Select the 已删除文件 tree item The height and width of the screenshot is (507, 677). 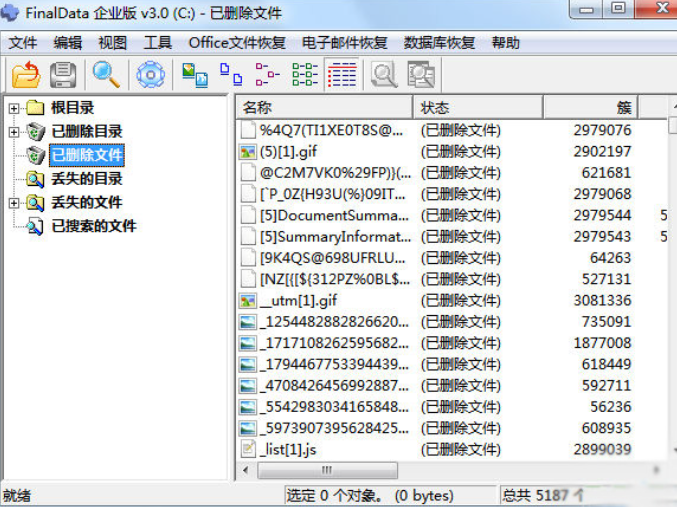(x=87, y=155)
